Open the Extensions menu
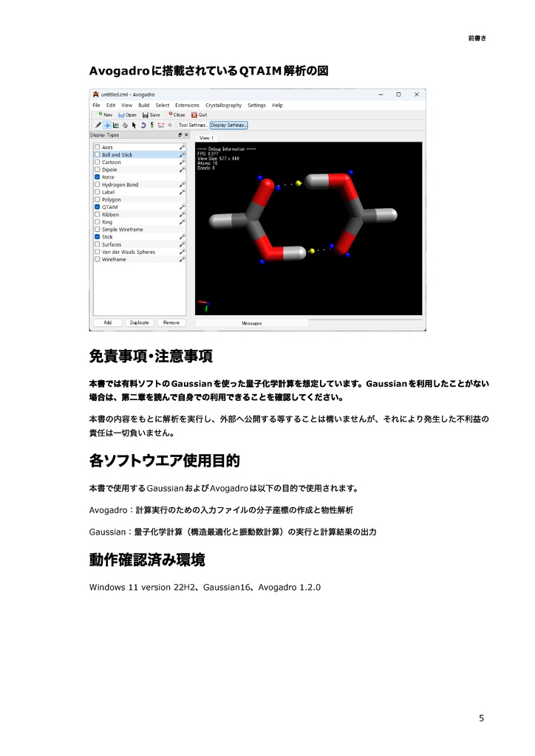The height and width of the screenshot is (756, 535). pyautogui.click(x=187, y=105)
